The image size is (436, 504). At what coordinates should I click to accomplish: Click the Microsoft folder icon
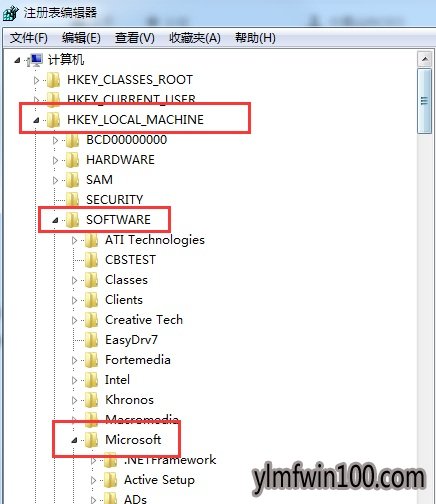tap(91, 440)
